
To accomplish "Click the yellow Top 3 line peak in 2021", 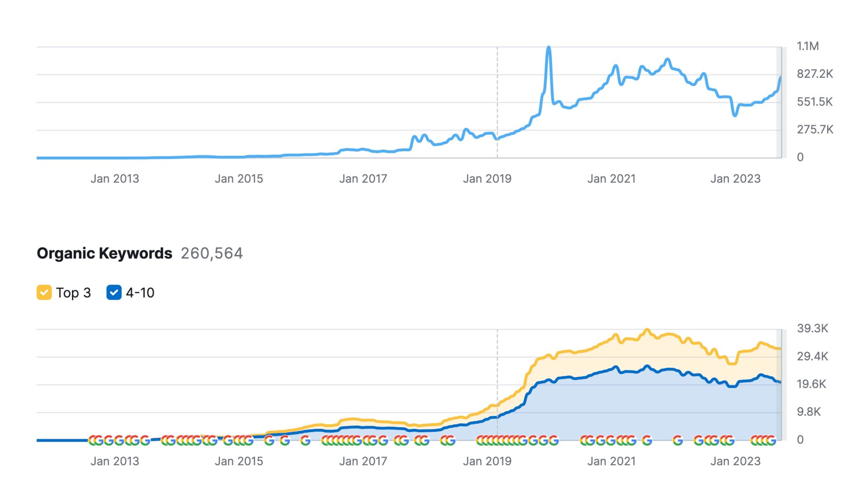I will click(x=647, y=330).
